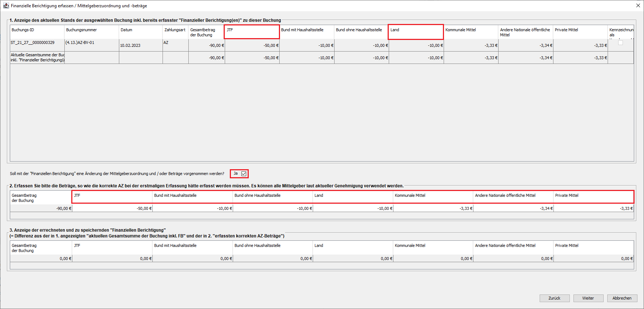
Task: Edit the Private Mittel amount in section 2
Action: point(593,208)
